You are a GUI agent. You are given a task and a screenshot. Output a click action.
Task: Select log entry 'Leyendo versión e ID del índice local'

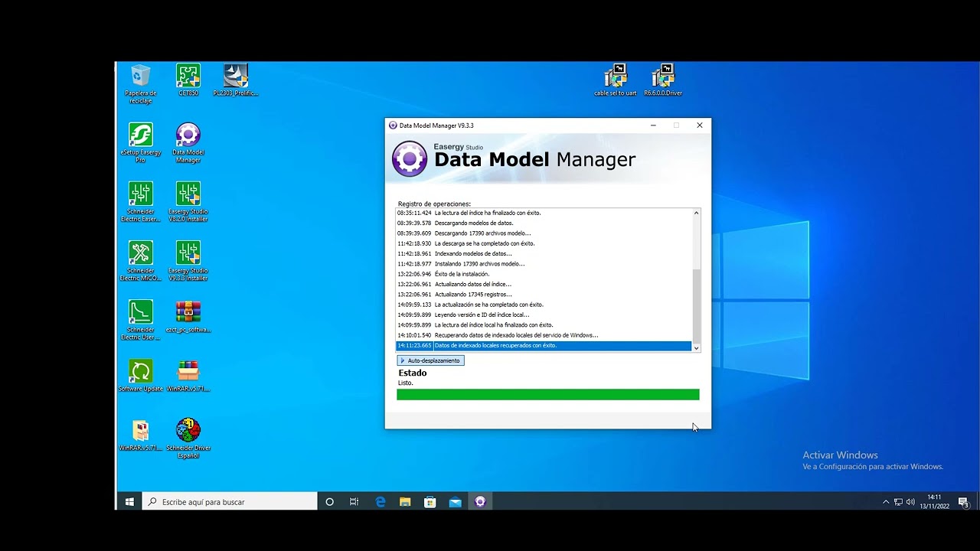tap(544, 315)
